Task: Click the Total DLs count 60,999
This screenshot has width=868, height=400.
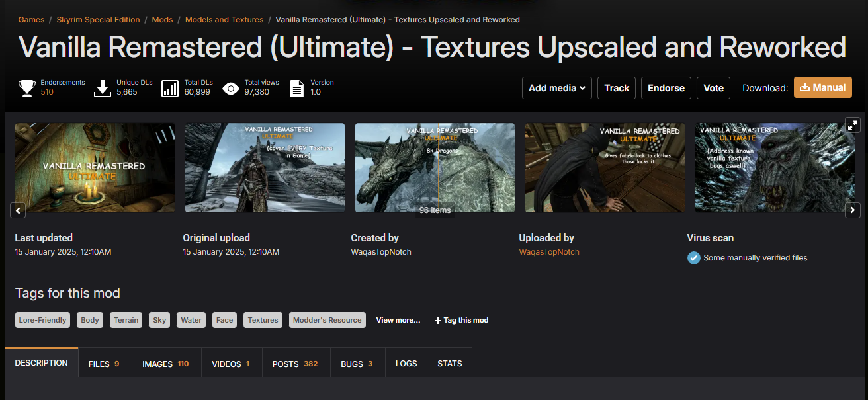Action: tap(197, 92)
